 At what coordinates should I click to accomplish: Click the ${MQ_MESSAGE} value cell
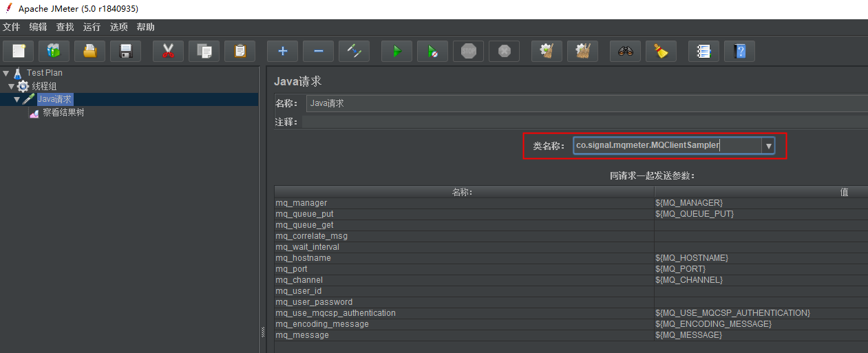(x=761, y=335)
